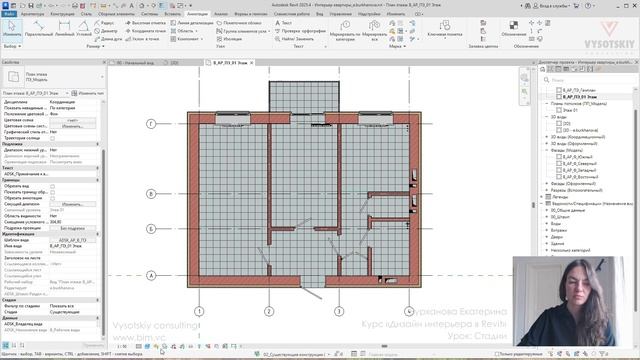Toggle the Южный facade view checkbox
This screenshot has width=640, height=360.
pyautogui.click(x=559, y=157)
